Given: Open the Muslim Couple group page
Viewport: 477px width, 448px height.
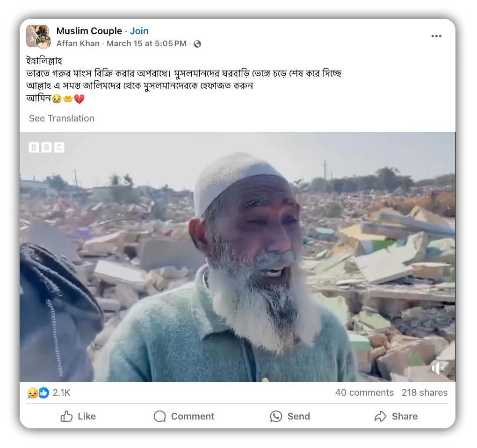Looking at the screenshot, I should pos(89,31).
